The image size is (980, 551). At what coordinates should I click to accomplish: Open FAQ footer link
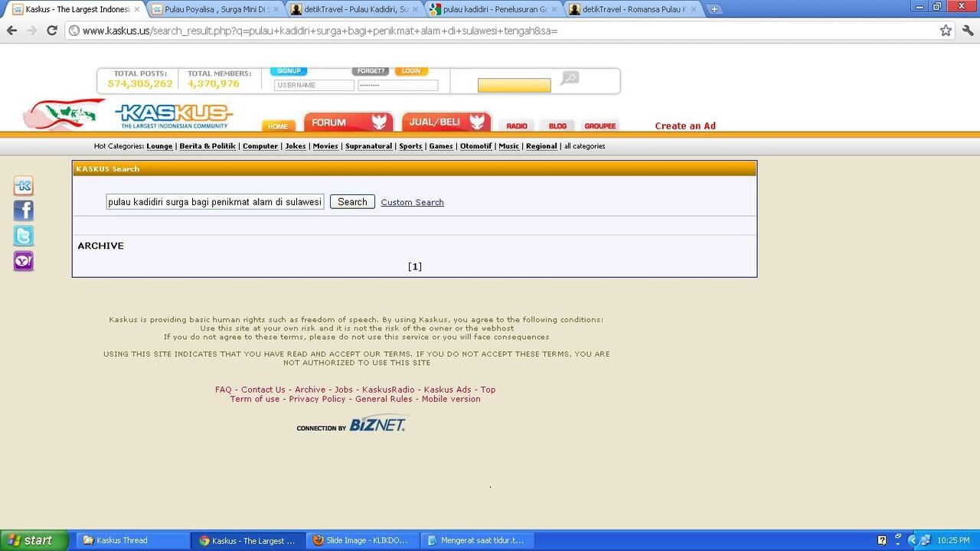click(x=223, y=390)
